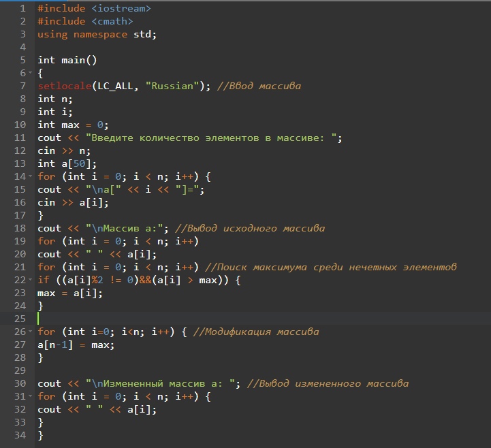
Task: Click the 'int main()' declaration
Action: [x=67, y=60]
